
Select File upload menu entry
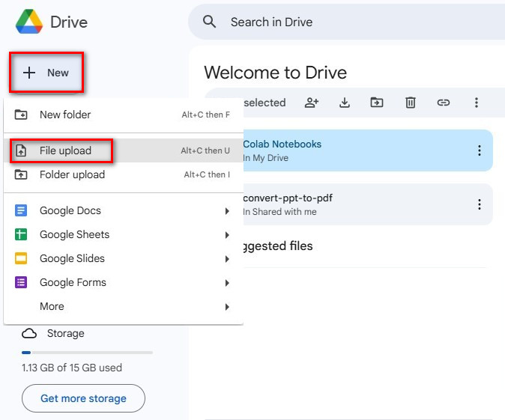[x=124, y=150]
